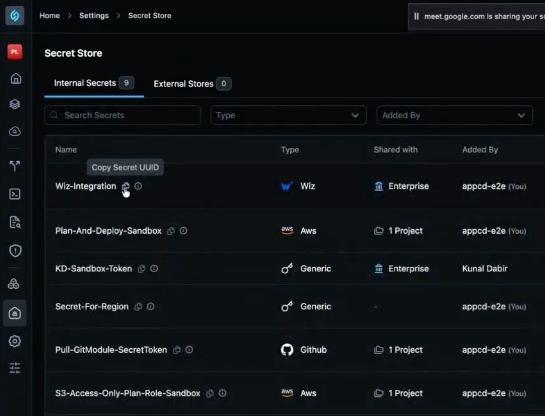This screenshot has width=545, height=416.
Task: Show info for Plan-And-Deploy-Sandbox secret
Action: click(183, 231)
